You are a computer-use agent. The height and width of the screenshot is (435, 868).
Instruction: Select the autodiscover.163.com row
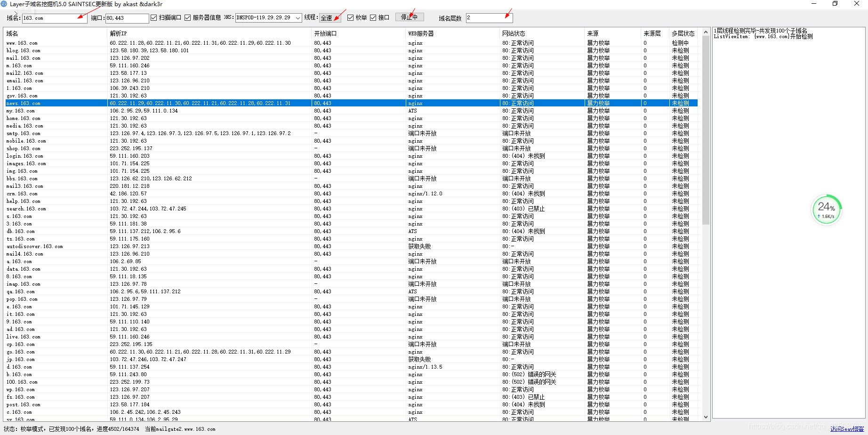[351, 246]
